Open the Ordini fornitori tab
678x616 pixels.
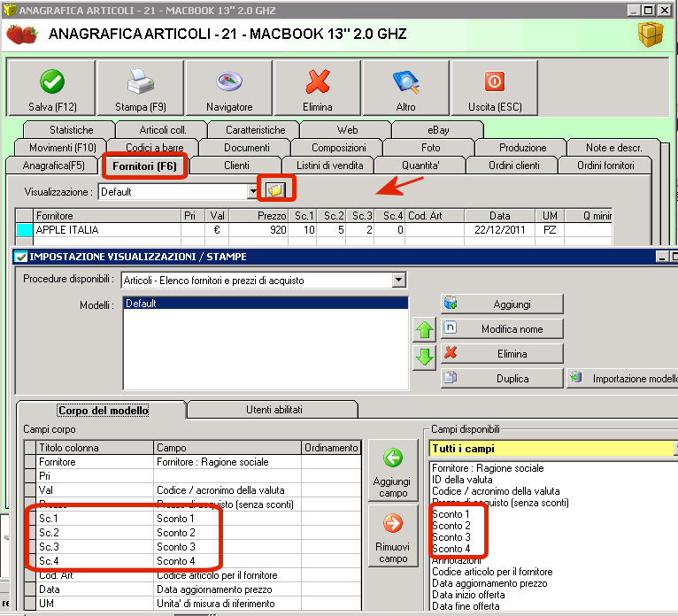(x=605, y=166)
